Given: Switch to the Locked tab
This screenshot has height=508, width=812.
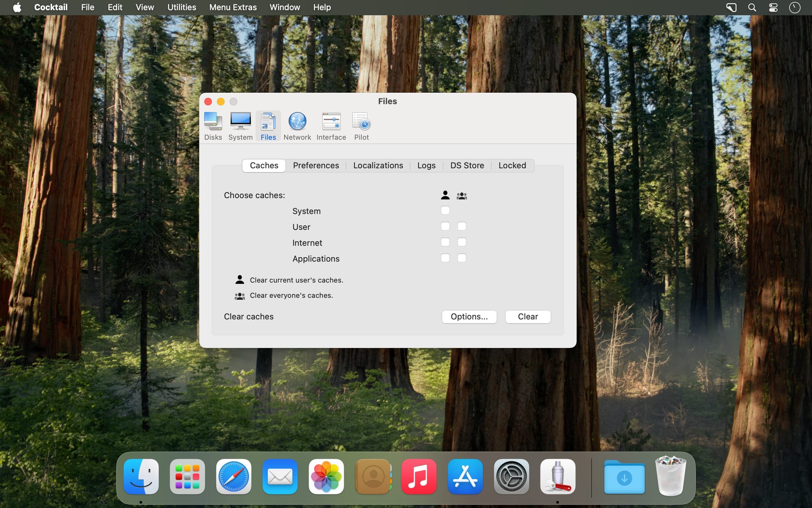Looking at the screenshot, I should click(x=512, y=165).
